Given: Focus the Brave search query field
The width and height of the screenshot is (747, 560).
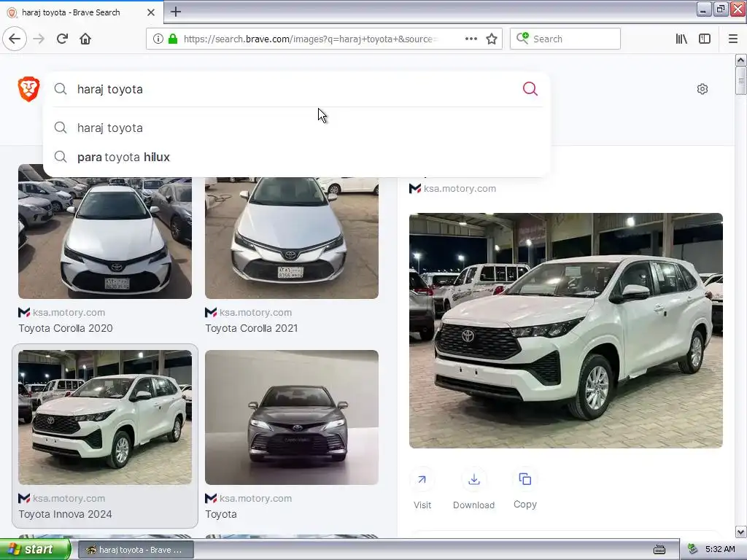Looking at the screenshot, I should (295, 89).
